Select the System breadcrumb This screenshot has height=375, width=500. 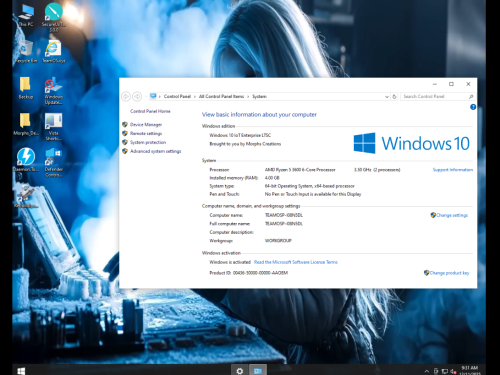tap(259, 96)
